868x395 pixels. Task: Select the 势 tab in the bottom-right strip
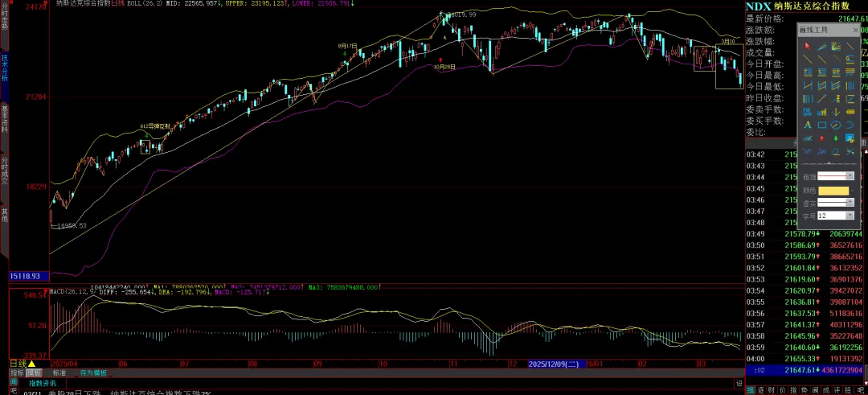click(x=805, y=390)
